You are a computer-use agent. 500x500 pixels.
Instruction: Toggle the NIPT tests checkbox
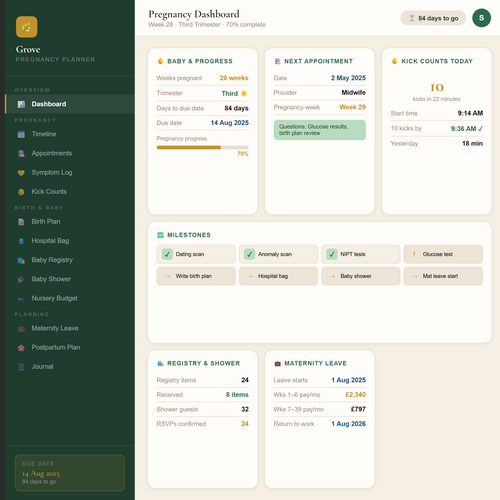point(332,254)
